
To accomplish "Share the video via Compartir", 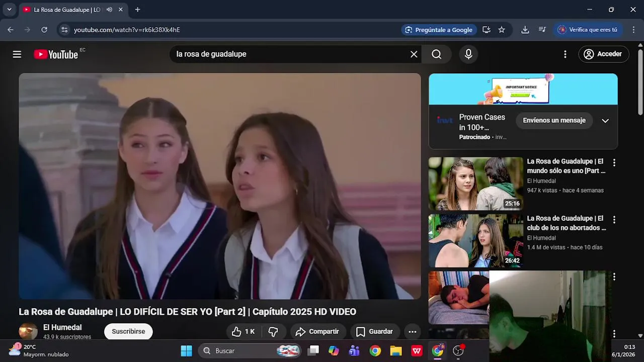I will 317,332.
